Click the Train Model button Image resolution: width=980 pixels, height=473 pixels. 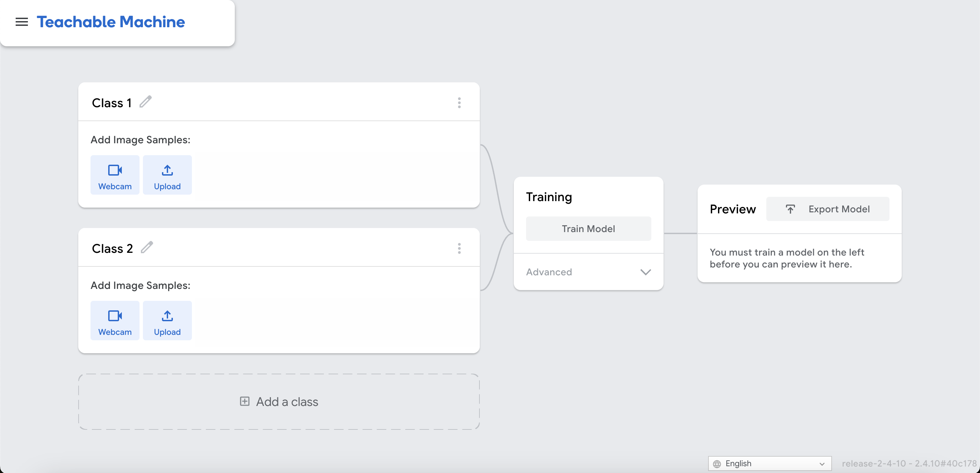coord(589,229)
